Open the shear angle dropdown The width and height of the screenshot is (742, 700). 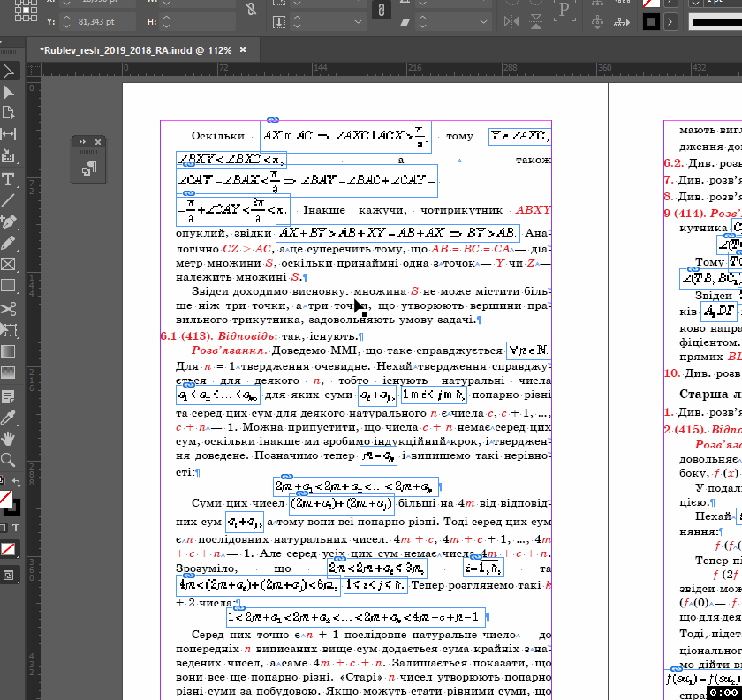click(484, 22)
